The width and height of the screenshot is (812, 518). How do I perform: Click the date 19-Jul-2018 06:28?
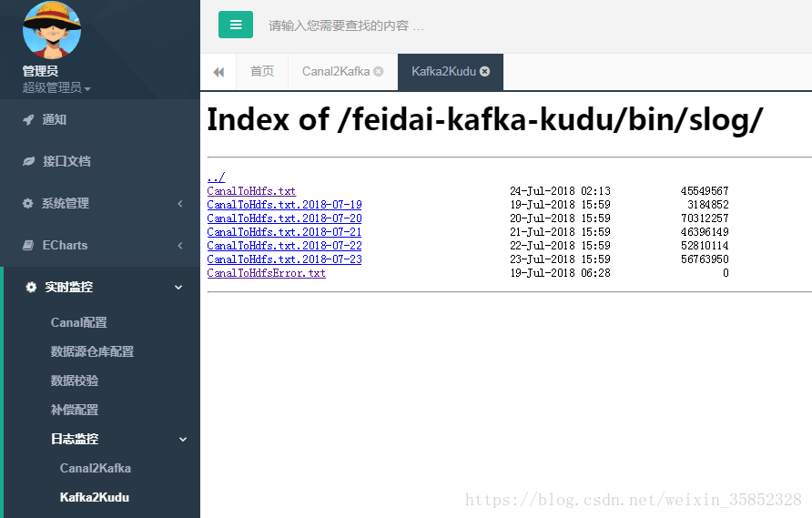[x=561, y=273]
